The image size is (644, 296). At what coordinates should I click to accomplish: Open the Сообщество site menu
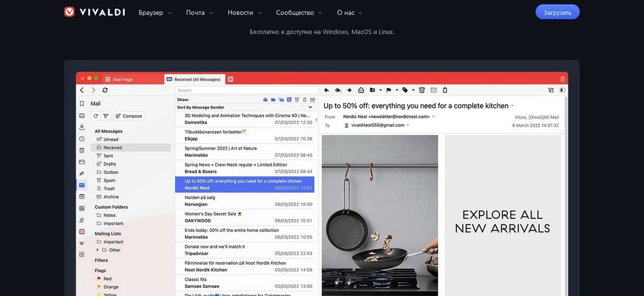click(x=299, y=13)
